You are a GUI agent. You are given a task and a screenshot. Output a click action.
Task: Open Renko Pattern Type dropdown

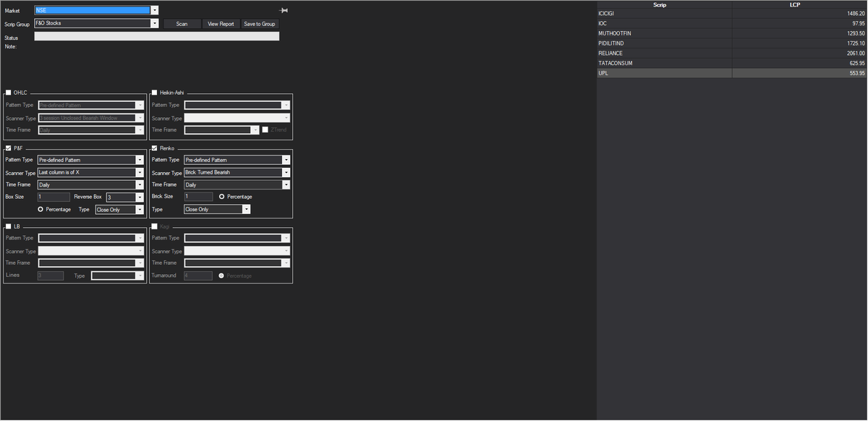click(x=237, y=160)
